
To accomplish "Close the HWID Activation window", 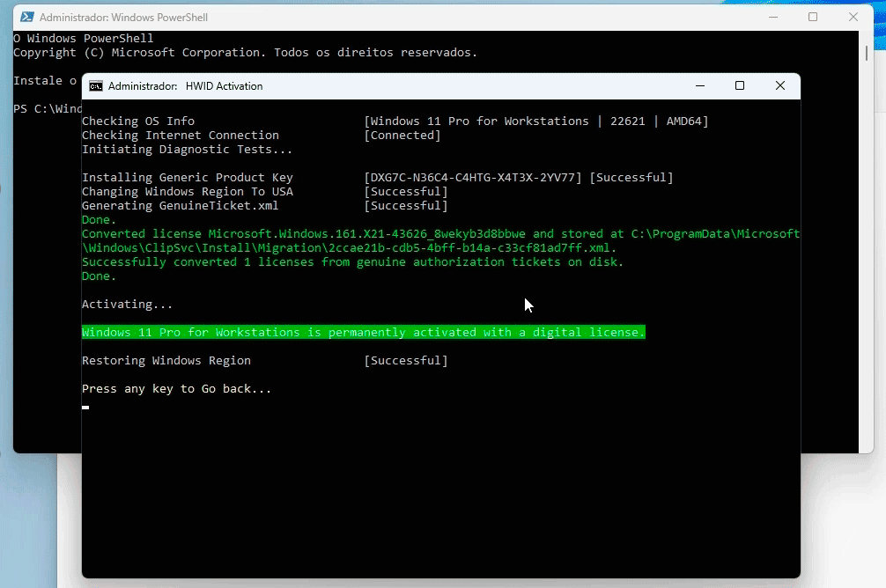I will [x=780, y=86].
